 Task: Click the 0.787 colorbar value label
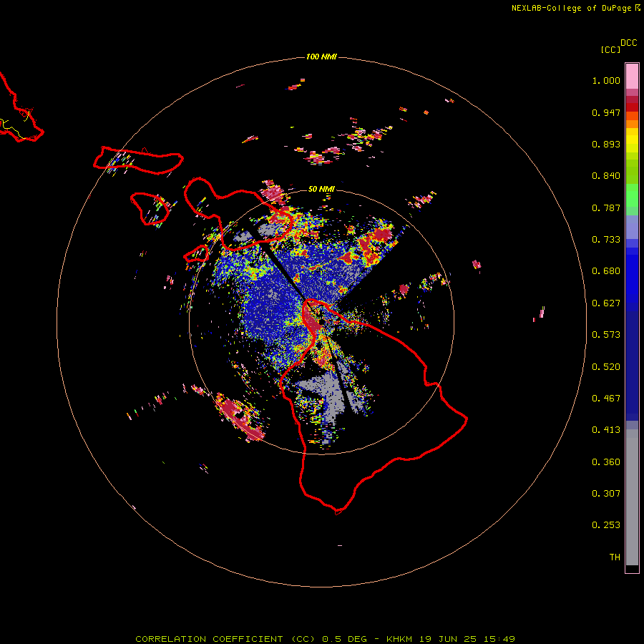tap(606, 208)
